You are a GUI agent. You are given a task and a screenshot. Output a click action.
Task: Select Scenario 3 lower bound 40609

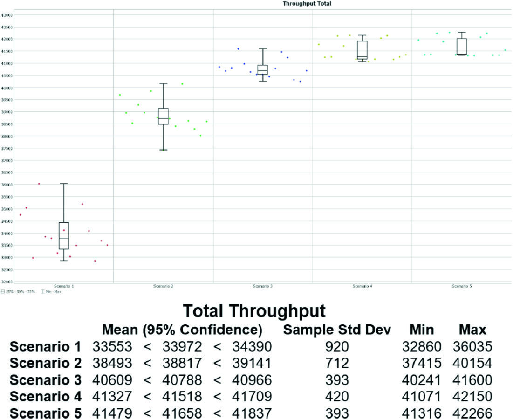(112, 380)
